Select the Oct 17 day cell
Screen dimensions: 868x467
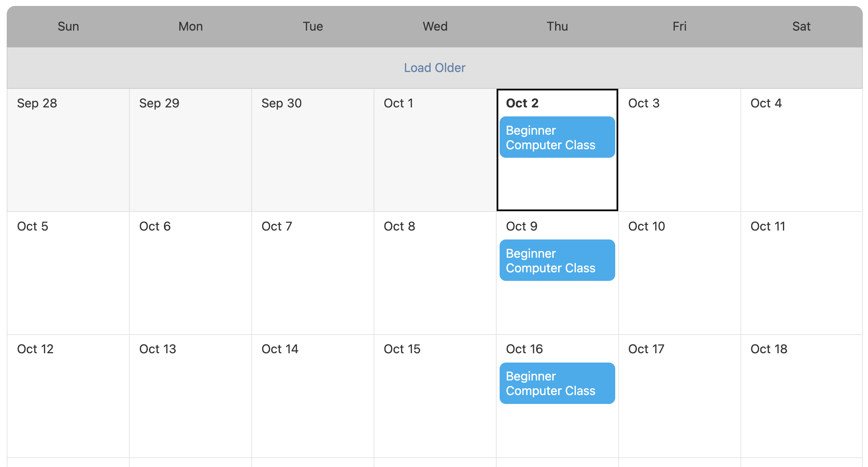(x=679, y=403)
